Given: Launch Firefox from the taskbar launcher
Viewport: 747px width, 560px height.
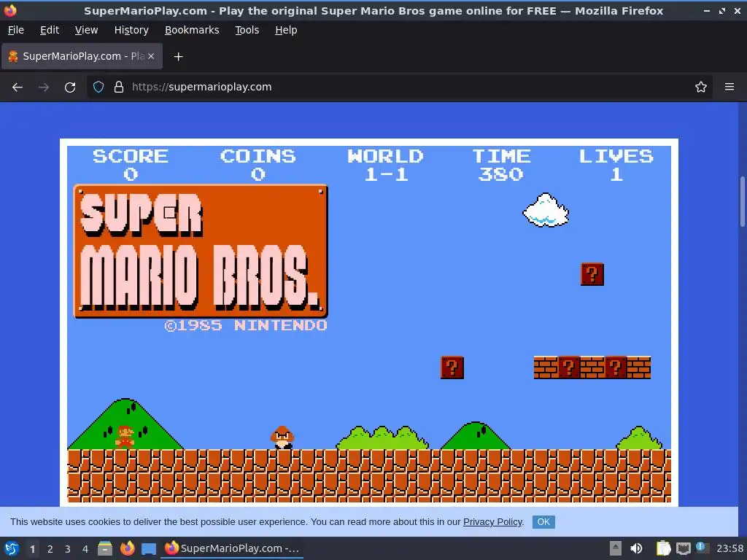Looking at the screenshot, I should pyautogui.click(x=127, y=548).
